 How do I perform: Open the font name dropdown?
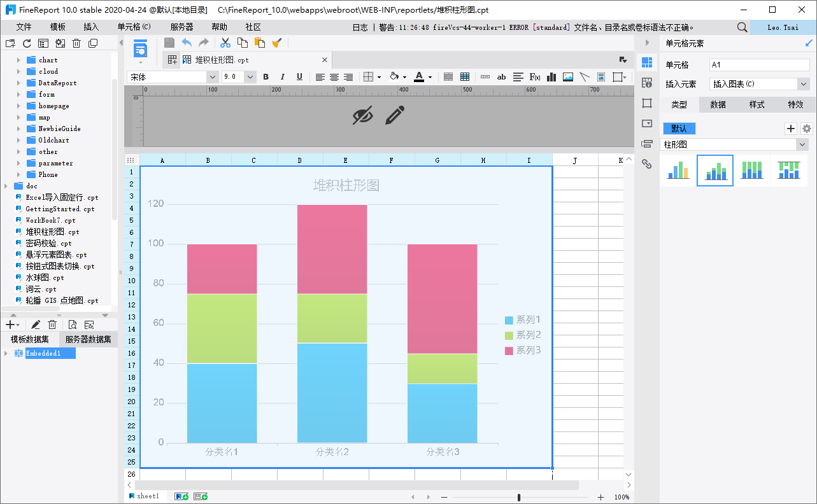coord(213,77)
